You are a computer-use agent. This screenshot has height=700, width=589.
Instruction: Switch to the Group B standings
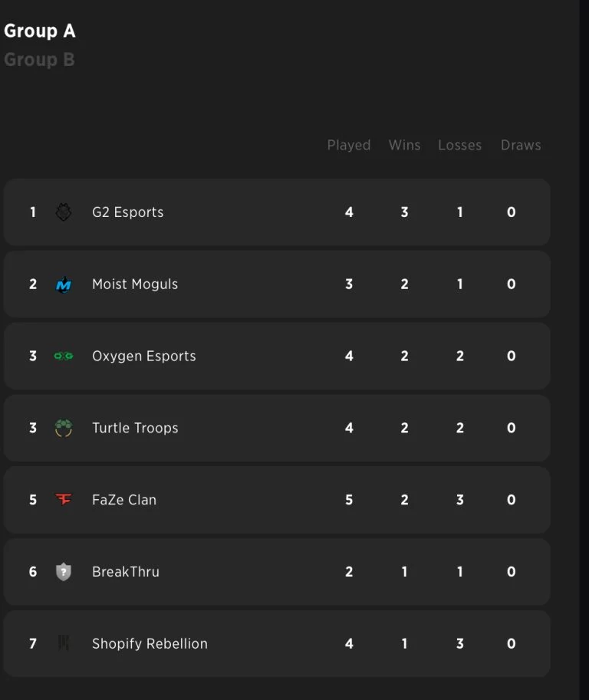click(39, 59)
